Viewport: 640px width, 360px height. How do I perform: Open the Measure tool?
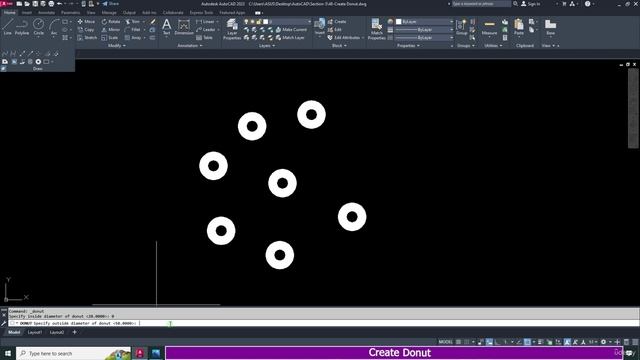489,27
